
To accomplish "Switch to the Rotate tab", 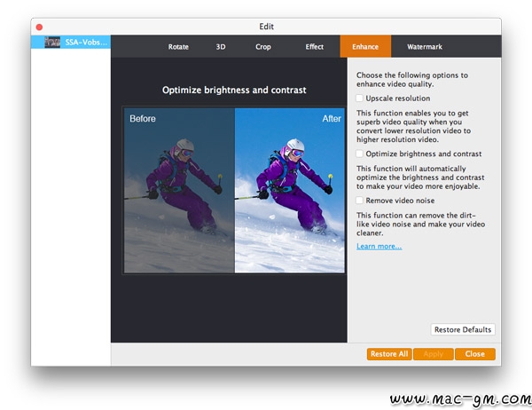I will click(178, 46).
